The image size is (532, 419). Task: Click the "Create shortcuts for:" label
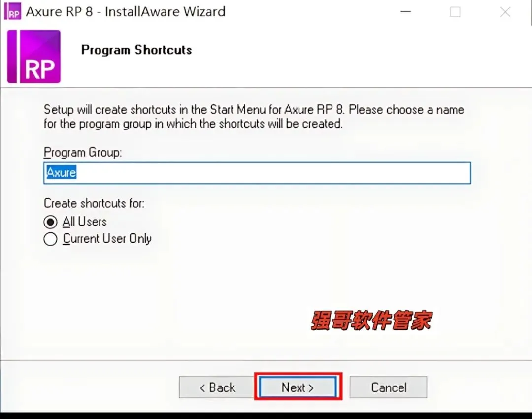(94, 203)
